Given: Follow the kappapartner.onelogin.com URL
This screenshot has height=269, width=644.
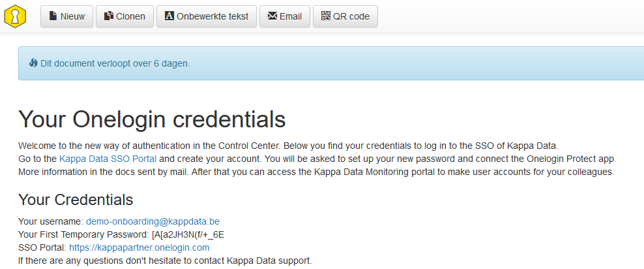Looking at the screenshot, I should pyautogui.click(x=139, y=247).
